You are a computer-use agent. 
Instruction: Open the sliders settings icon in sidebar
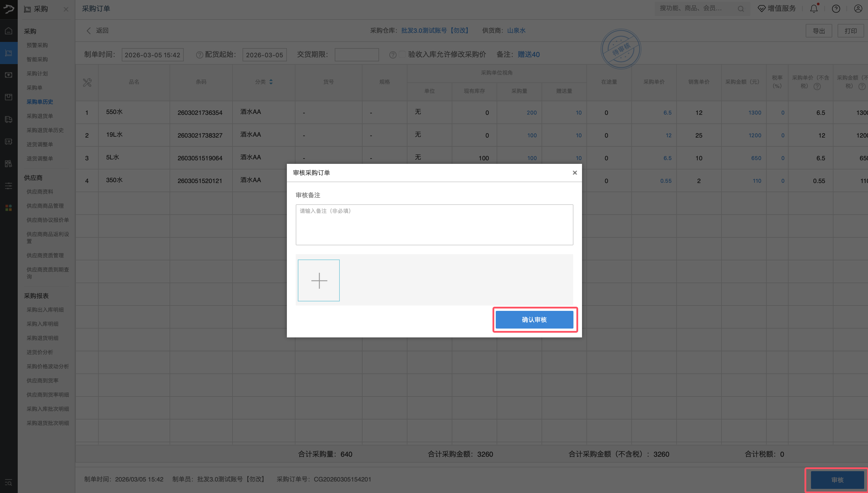coord(9,186)
